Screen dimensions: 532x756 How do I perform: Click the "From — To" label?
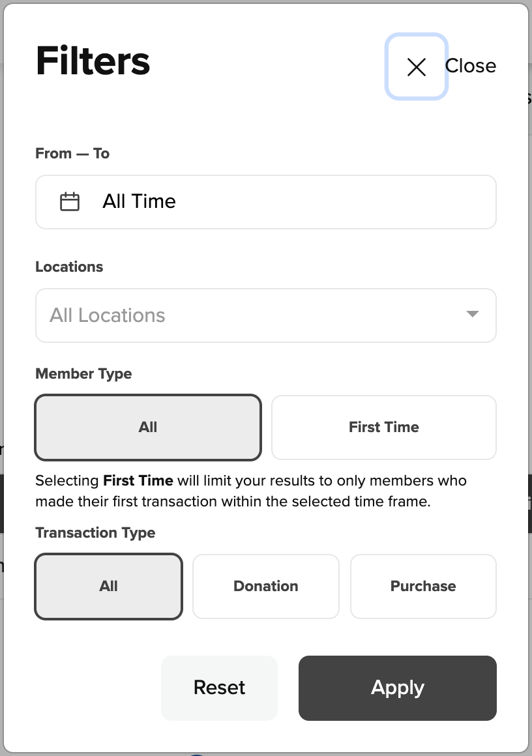(72, 154)
